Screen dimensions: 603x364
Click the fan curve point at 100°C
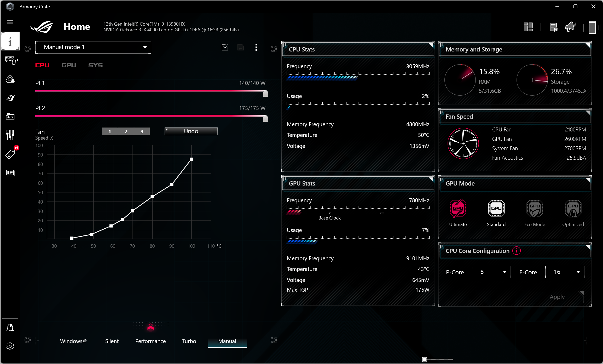pyautogui.click(x=191, y=159)
